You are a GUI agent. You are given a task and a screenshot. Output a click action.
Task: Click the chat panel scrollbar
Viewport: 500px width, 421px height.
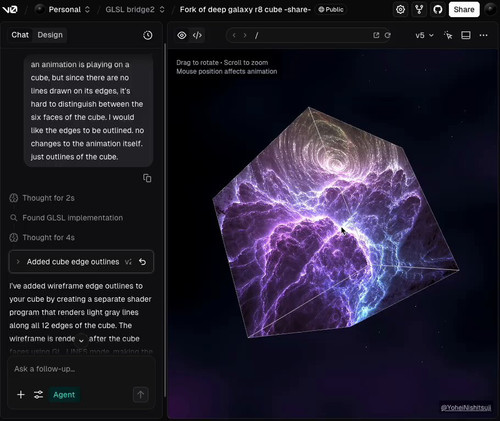[x=165, y=220]
